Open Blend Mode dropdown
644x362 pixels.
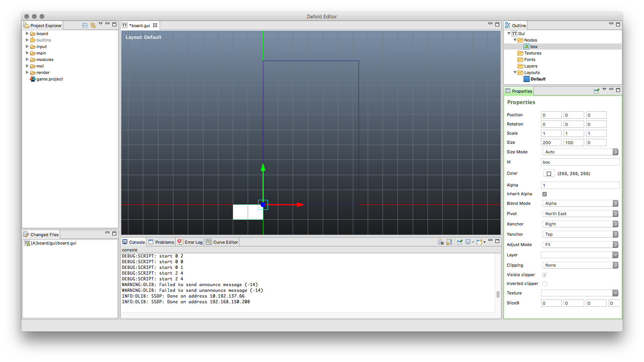(x=580, y=203)
